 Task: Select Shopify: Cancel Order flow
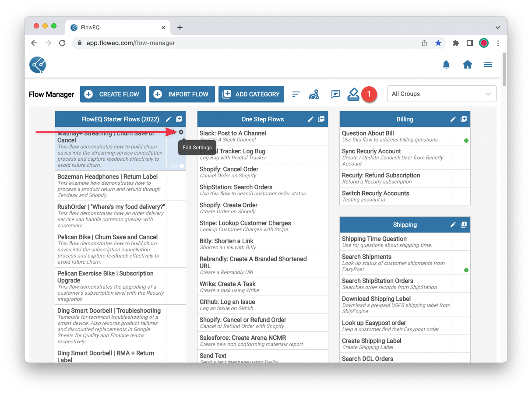263,172
